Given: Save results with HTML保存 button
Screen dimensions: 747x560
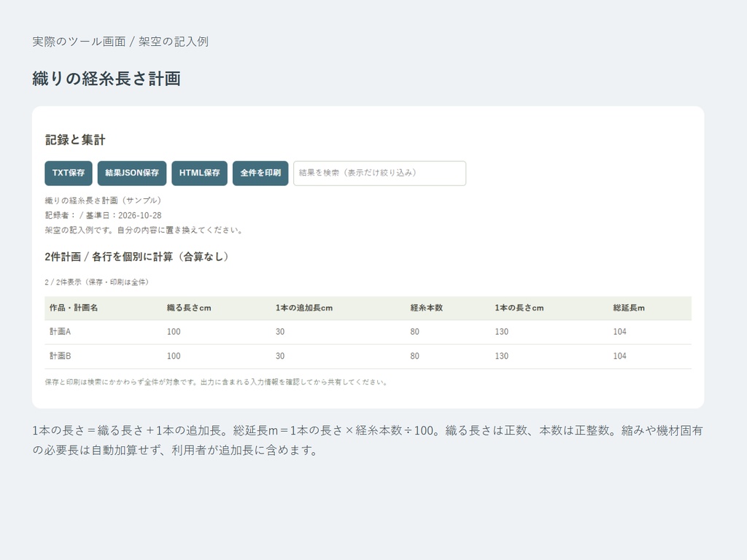Looking at the screenshot, I should tap(200, 174).
